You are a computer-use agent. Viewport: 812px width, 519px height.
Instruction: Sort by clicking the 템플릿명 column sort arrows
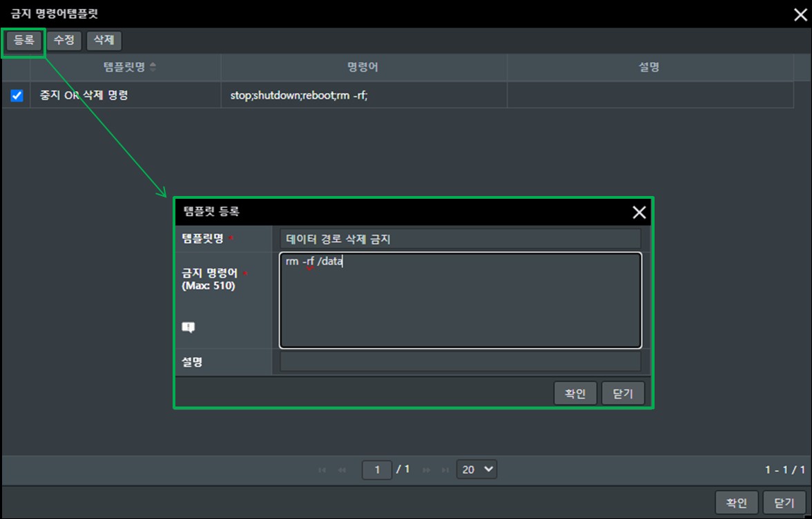(x=153, y=67)
